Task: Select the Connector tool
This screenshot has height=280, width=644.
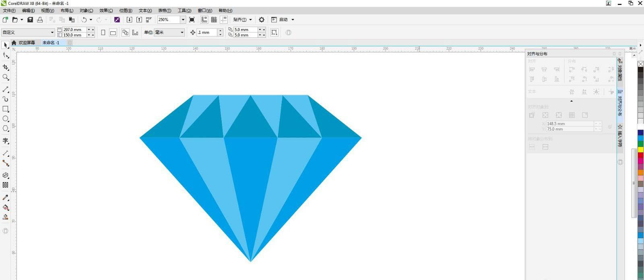Action: [6, 163]
